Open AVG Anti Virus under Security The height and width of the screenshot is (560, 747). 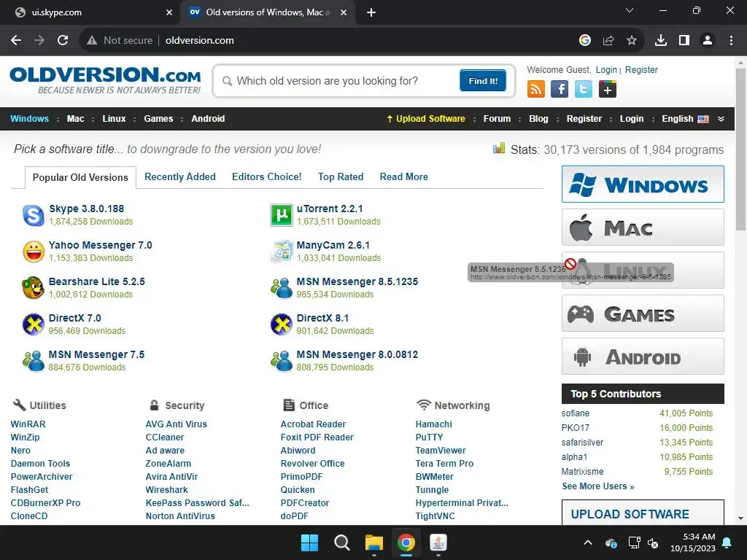tap(177, 424)
